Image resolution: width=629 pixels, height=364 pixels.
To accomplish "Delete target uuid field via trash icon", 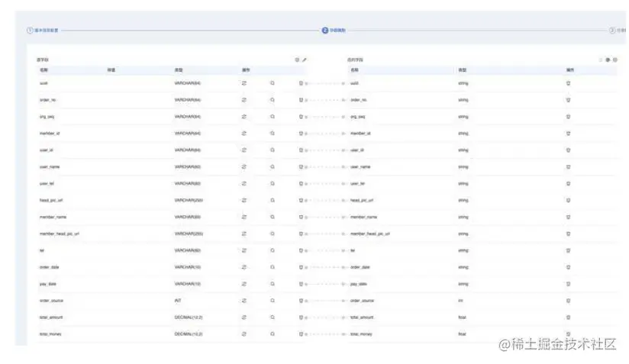I will tap(568, 83).
